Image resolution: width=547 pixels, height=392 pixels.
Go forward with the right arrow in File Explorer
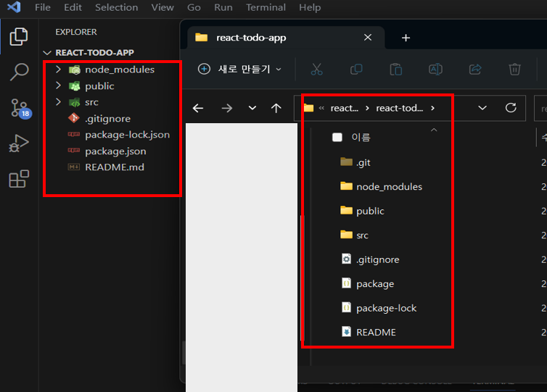[x=227, y=109]
